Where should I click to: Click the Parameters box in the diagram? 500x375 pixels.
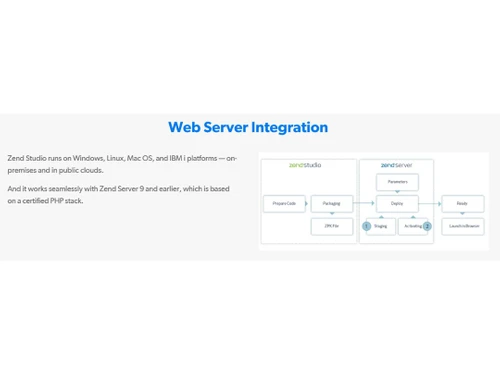397,182
